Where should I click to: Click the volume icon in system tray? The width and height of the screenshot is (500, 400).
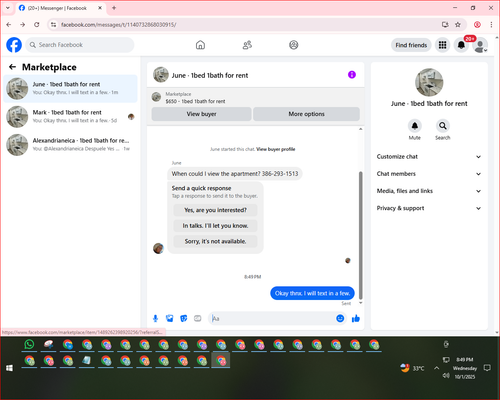coord(446,376)
